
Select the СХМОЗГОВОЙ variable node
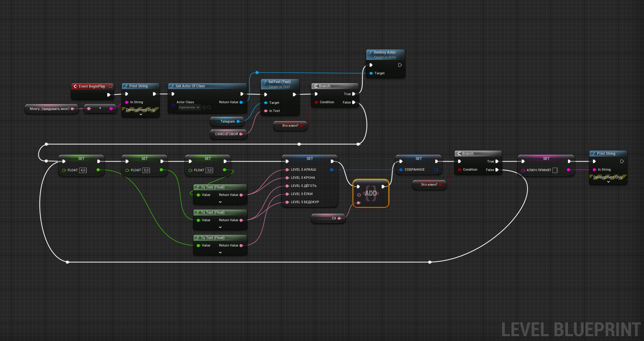point(228,134)
